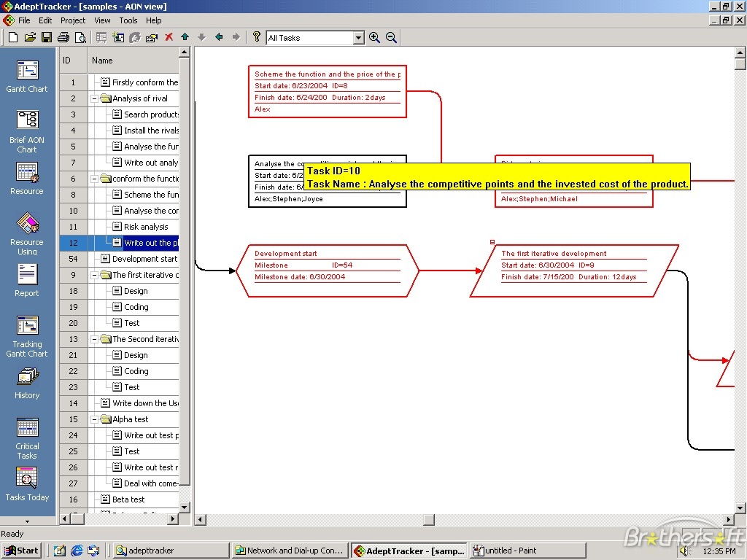
Task: Click the outdent left arrow icon
Action: pos(219,37)
